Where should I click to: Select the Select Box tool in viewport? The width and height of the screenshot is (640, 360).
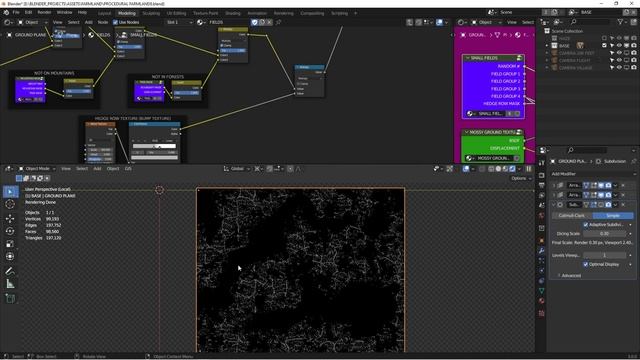(10, 191)
